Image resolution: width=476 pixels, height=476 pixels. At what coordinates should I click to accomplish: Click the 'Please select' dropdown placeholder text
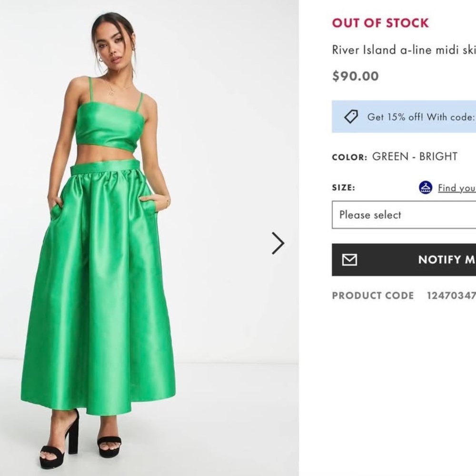370,215
